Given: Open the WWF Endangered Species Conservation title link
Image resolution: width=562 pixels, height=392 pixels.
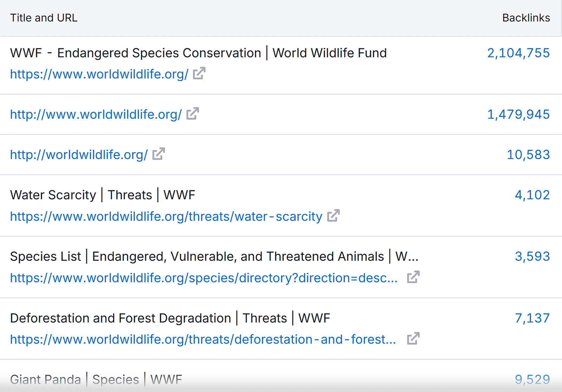Looking at the screenshot, I should coord(198,53).
